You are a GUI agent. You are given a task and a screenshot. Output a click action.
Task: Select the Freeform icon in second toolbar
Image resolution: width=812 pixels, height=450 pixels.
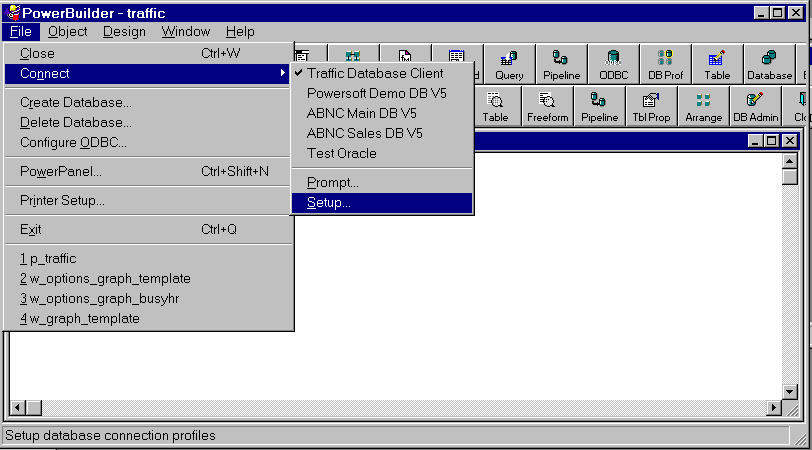(x=548, y=106)
